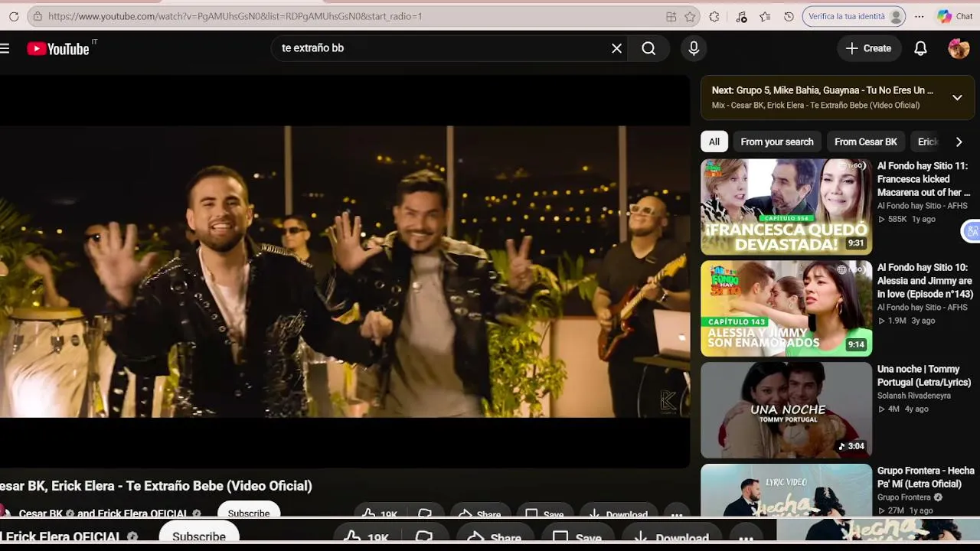Open video title 'Al Fondo hay Sitio 11: Francesca kicked Macarena'
This screenshot has width=980, height=551.
(x=924, y=179)
